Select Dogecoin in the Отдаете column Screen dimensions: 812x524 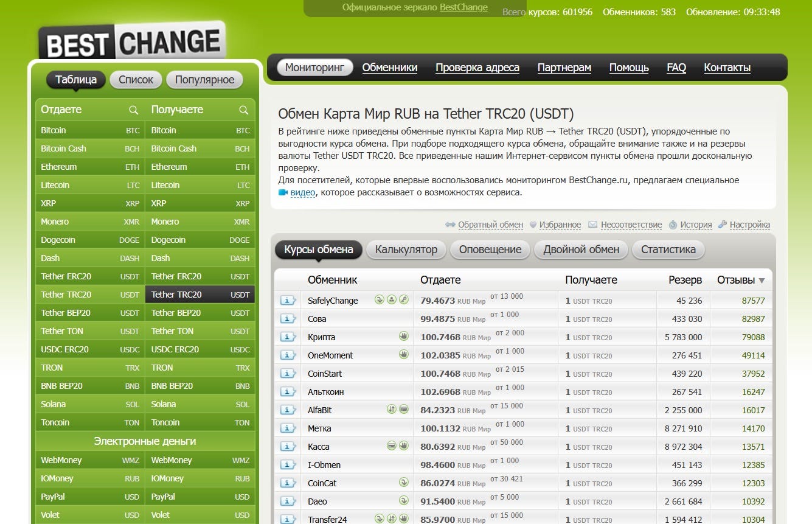(x=90, y=240)
